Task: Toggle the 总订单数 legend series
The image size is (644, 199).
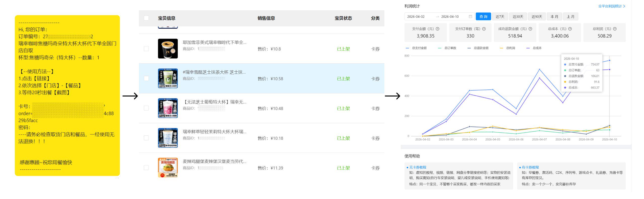Action: click(x=447, y=48)
